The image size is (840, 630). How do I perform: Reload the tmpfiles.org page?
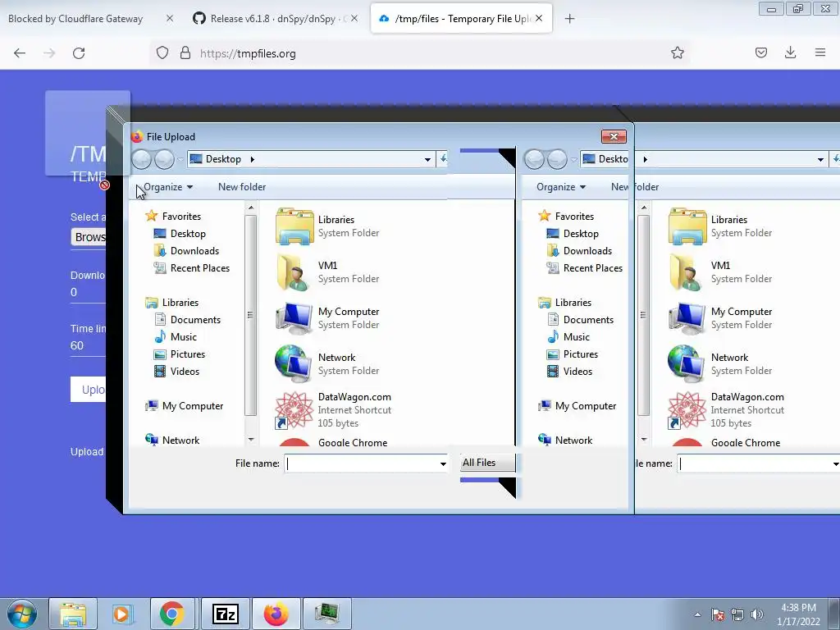tap(79, 53)
